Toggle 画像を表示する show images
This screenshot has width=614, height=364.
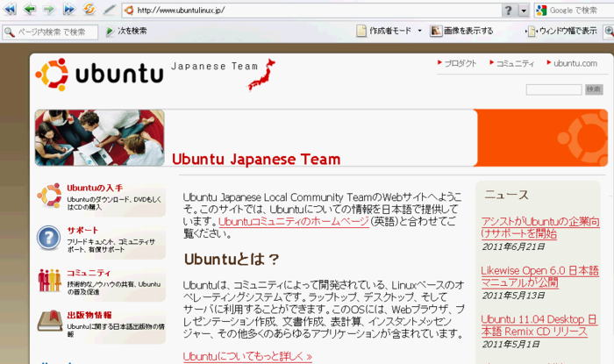pyautogui.click(x=468, y=31)
